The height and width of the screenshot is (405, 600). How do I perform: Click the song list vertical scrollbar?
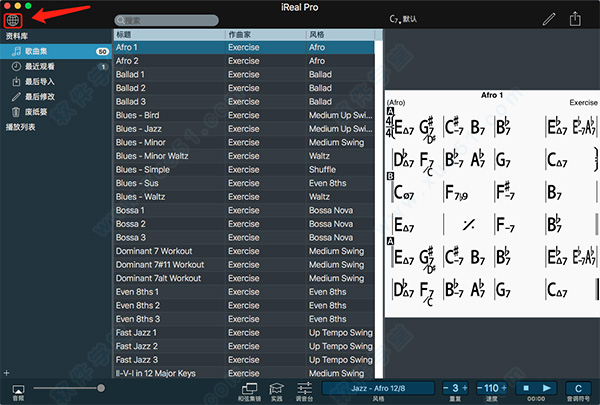(379, 209)
